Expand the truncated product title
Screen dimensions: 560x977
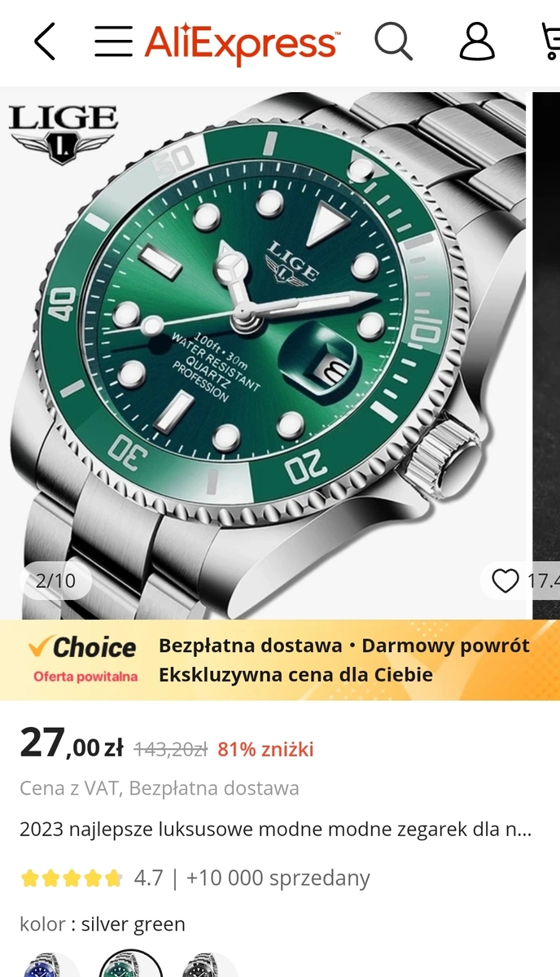point(275,830)
